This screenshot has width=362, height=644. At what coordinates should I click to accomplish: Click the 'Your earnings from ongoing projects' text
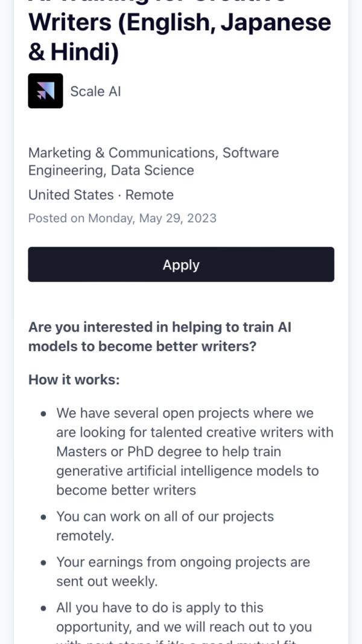pyautogui.click(x=183, y=562)
